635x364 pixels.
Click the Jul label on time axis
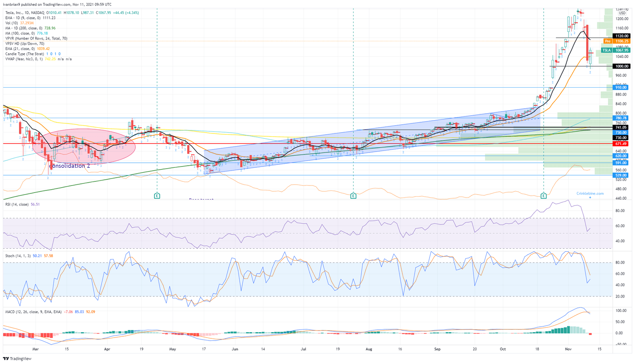coord(303,349)
